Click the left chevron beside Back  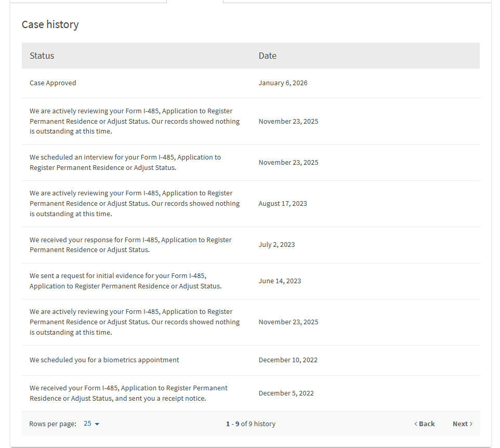click(416, 424)
